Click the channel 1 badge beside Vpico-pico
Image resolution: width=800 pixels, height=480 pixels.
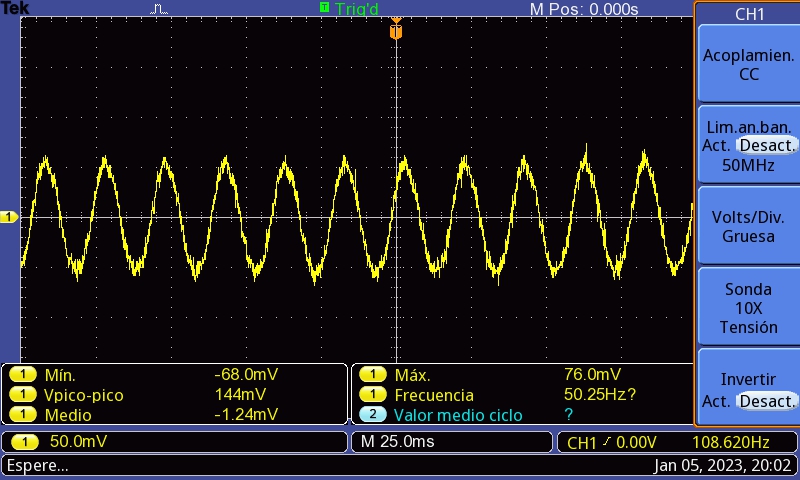pos(23,395)
